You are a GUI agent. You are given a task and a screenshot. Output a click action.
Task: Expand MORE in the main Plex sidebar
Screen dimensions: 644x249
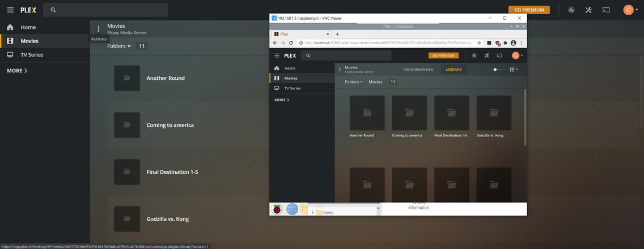pos(17,71)
